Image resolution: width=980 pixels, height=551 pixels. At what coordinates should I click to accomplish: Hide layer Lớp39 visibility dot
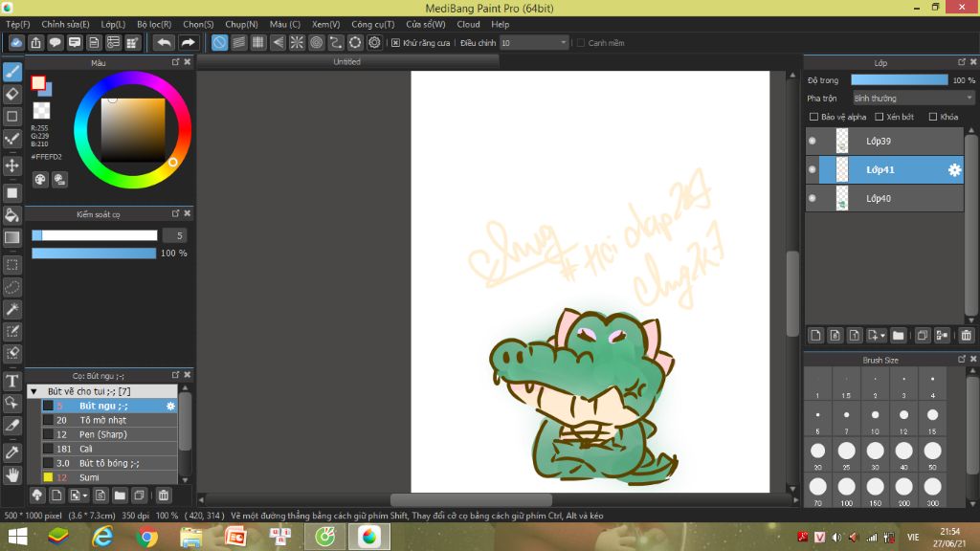813,141
